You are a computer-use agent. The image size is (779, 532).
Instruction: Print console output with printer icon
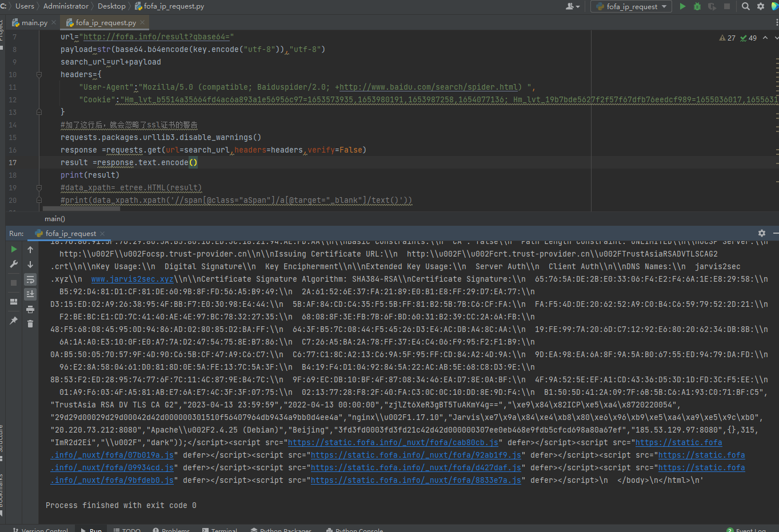point(30,309)
